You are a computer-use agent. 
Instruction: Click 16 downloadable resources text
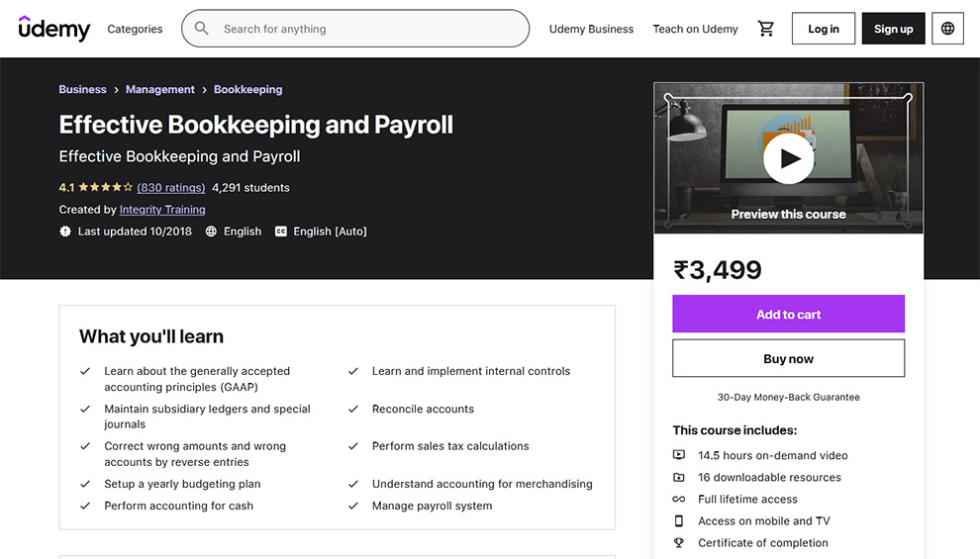pyautogui.click(x=769, y=477)
